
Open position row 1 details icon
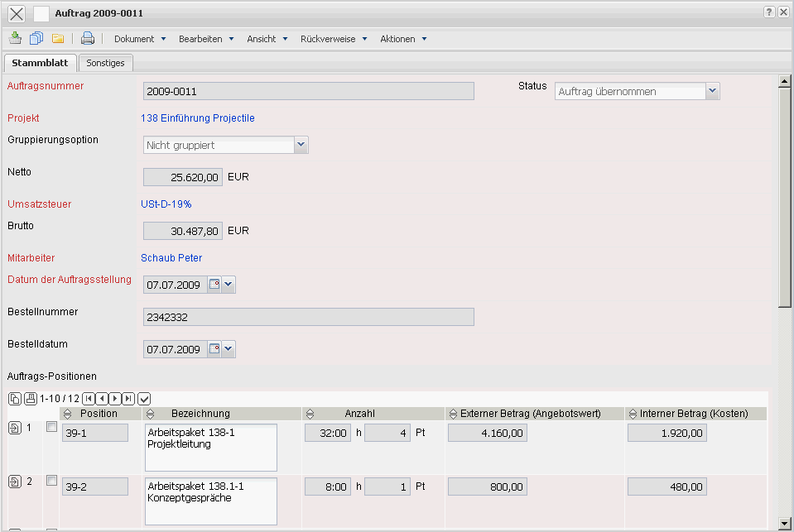(15, 429)
